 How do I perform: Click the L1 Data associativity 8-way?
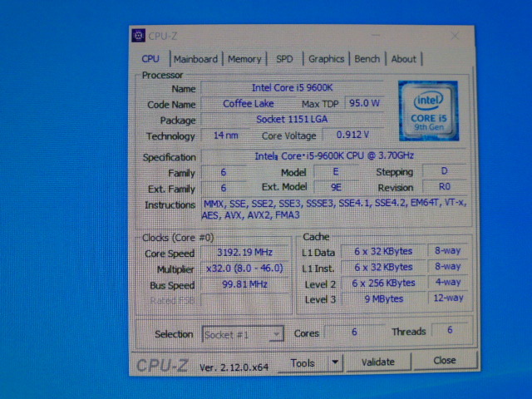pos(447,251)
